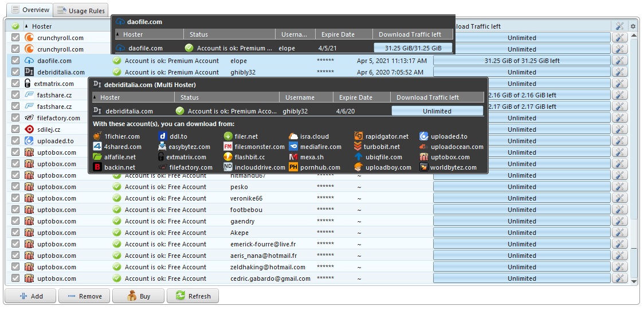
Task: Click the mediafire.com hoster icon
Action: pyautogui.click(x=293, y=147)
